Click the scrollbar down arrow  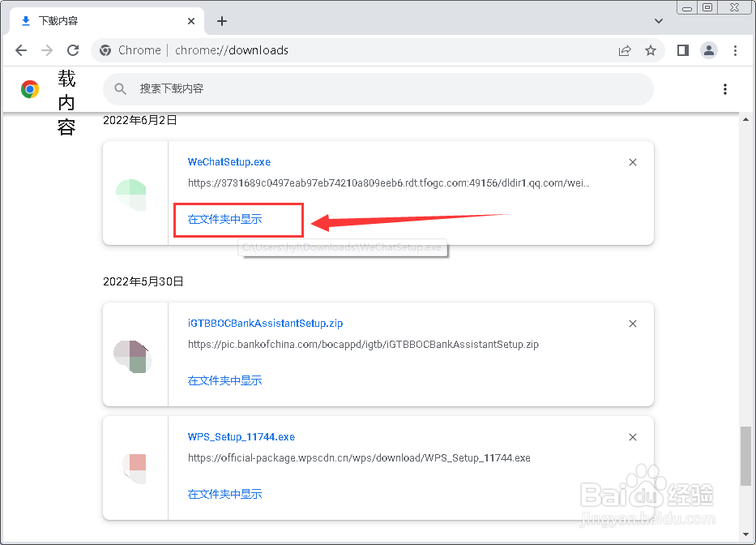746,534
